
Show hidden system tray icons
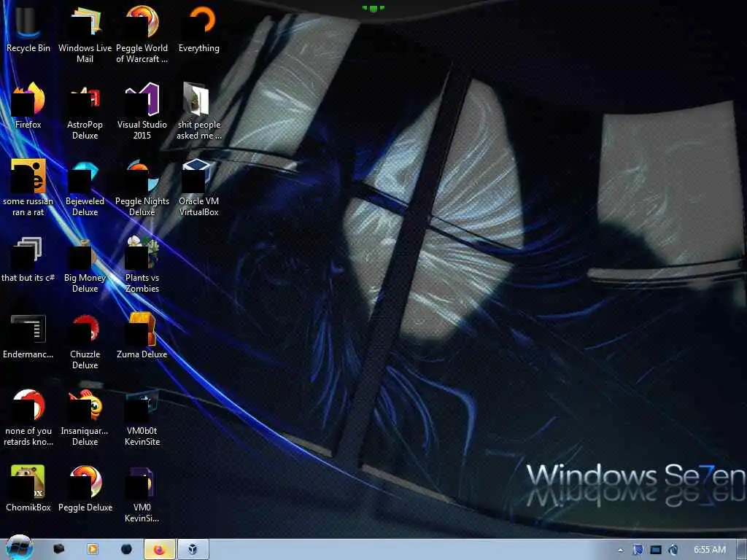click(x=620, y=550)
